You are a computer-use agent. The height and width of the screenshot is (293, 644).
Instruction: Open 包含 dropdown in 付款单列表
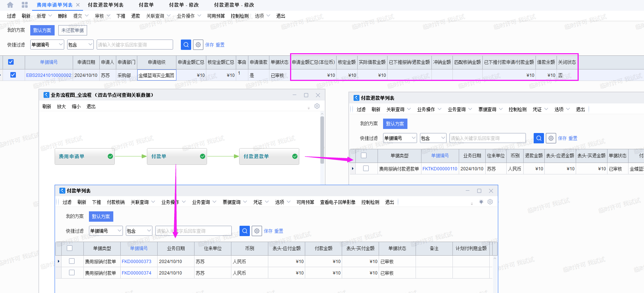pos(139,231)
